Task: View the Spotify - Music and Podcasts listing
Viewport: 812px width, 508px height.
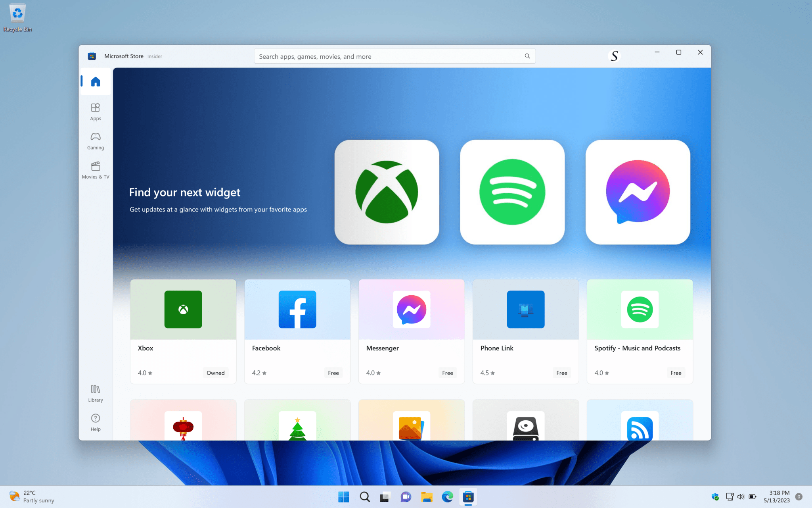Action: pyautogui.click(x=639, y=331)
